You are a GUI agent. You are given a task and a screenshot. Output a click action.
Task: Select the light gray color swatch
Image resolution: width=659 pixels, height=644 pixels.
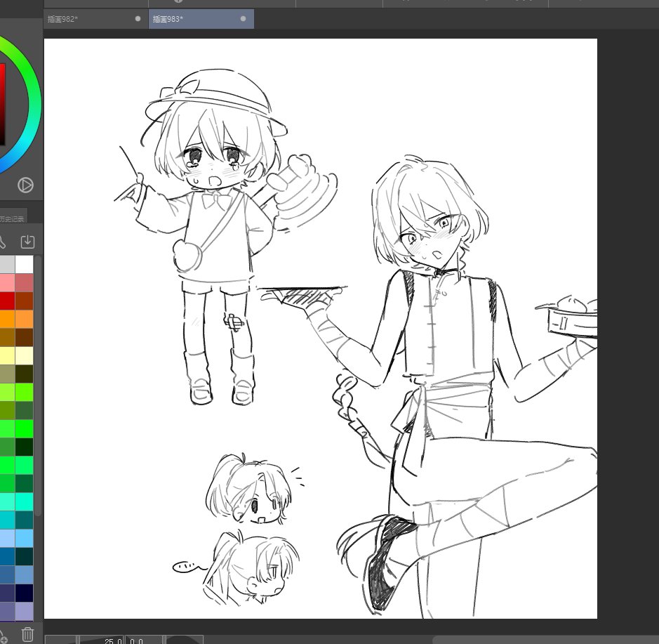pyautogui.click(x=7, y=265)
